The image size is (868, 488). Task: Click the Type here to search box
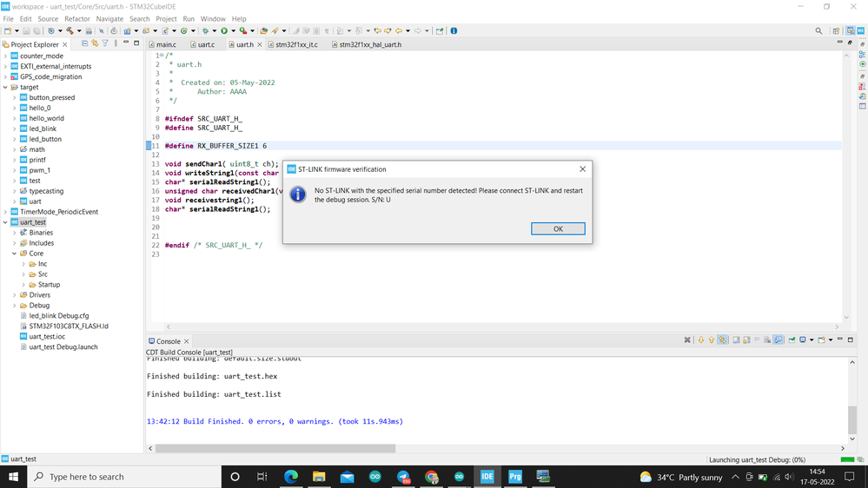click(x=124, y=477)
